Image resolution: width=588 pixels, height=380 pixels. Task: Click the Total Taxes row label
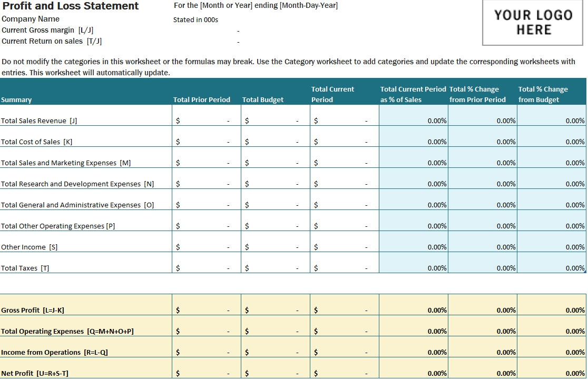pos(25,268)
